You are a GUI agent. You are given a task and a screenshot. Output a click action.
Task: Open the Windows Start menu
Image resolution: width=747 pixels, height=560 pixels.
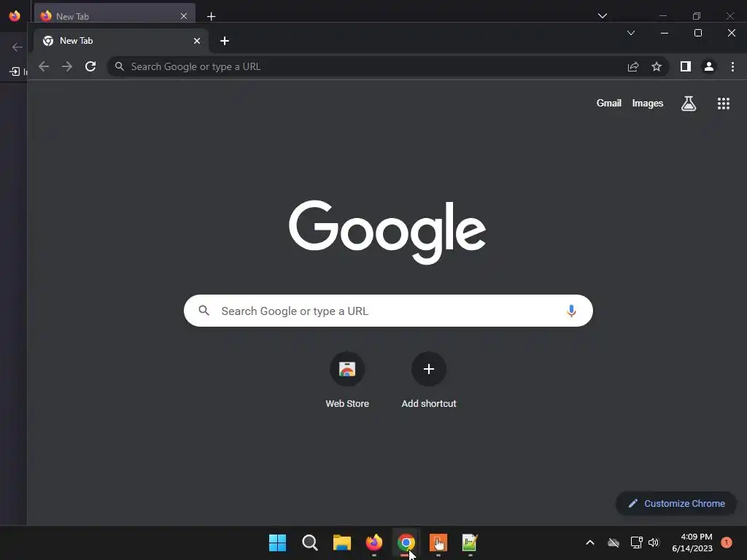(x=278, y=542)
